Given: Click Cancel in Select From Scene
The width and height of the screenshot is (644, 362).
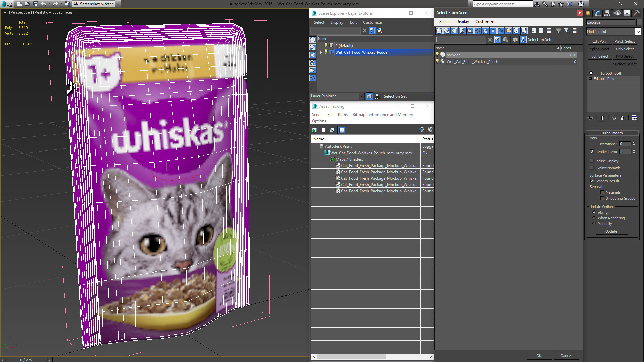Looking at the screenshot, I should coord(566,356).
